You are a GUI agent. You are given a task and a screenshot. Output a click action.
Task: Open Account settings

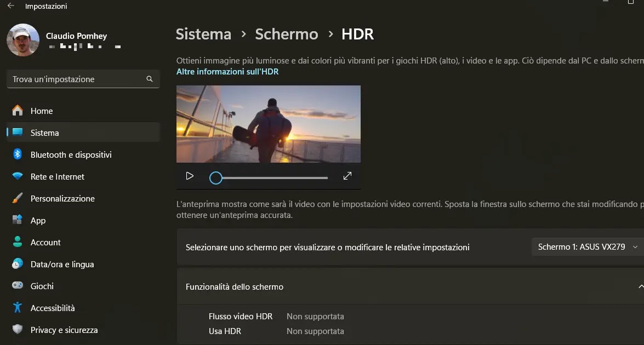tap(45, 243)
